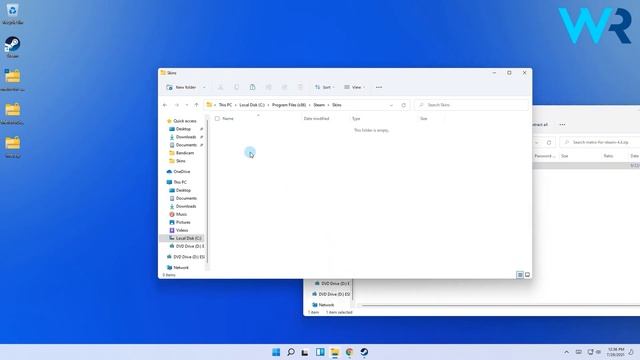This screenshot has height=360, width=640.
Task: Click This PC in the address breadcrumb
Action: click(225, 105)
